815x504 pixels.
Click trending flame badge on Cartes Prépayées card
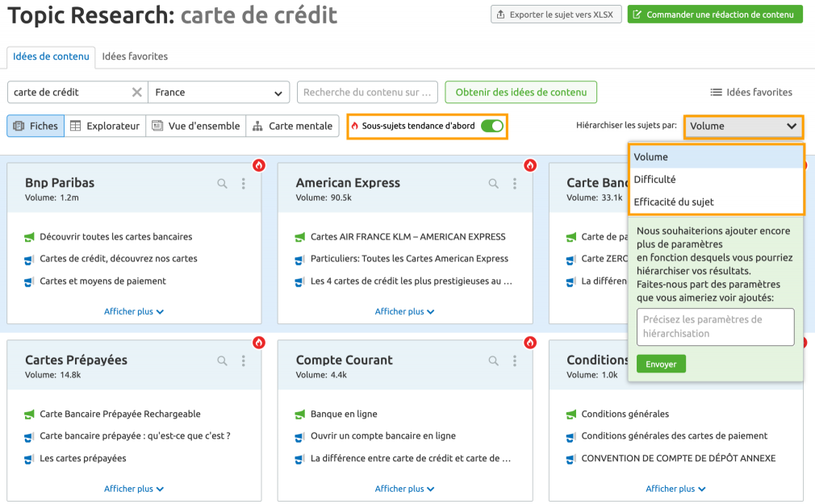click(x=259, y=343)
